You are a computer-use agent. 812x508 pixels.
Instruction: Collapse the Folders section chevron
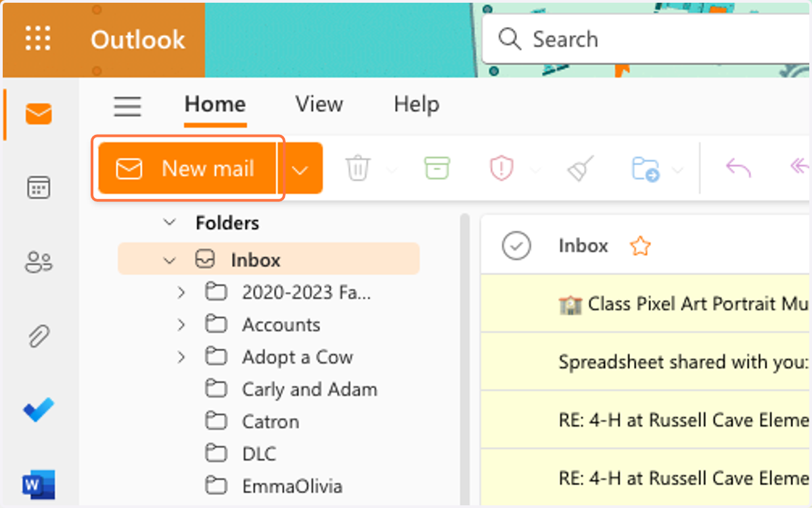click(x=170, y=222)
